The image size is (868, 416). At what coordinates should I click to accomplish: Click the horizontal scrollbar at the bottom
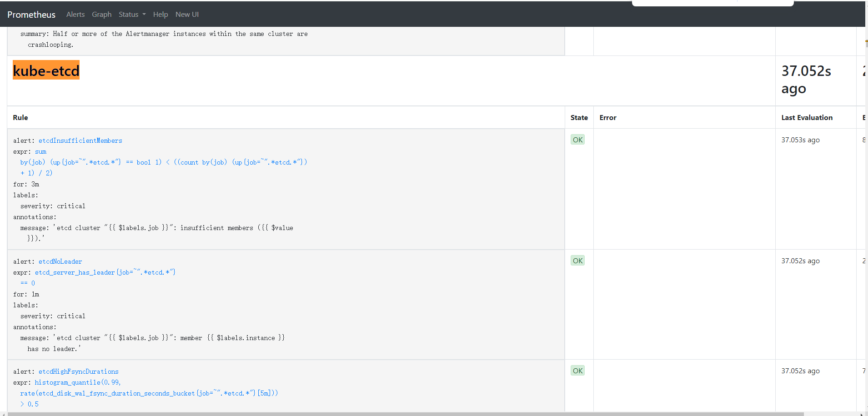coord(405,414)
